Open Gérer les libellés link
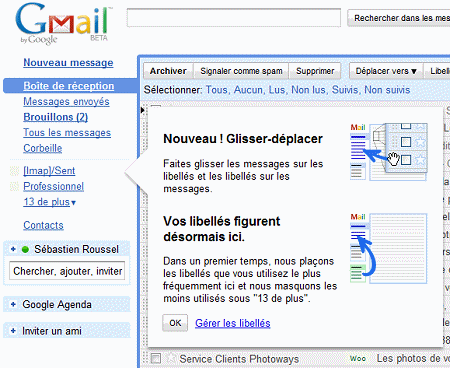The image size is (450, 368). pos(233,323)
